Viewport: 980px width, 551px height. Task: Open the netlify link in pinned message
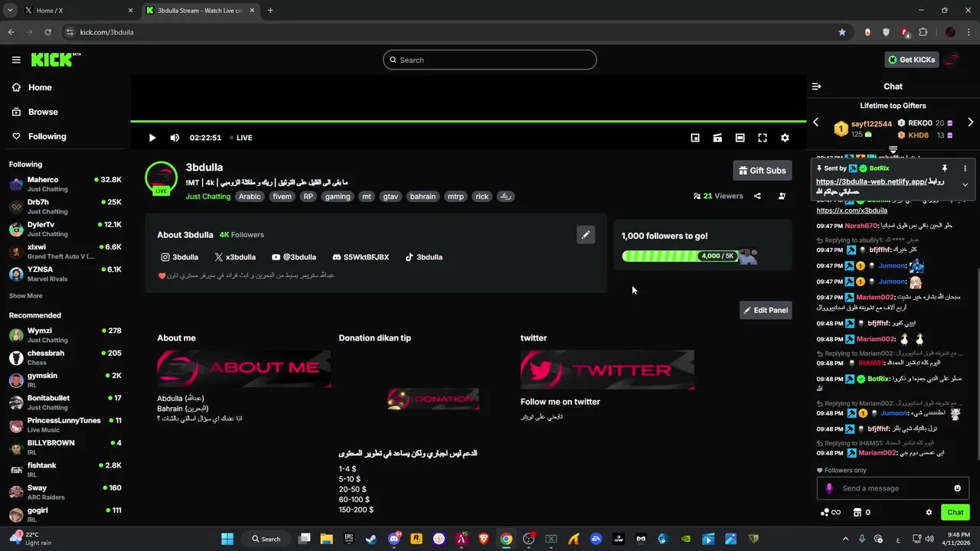tap(871, 182)
